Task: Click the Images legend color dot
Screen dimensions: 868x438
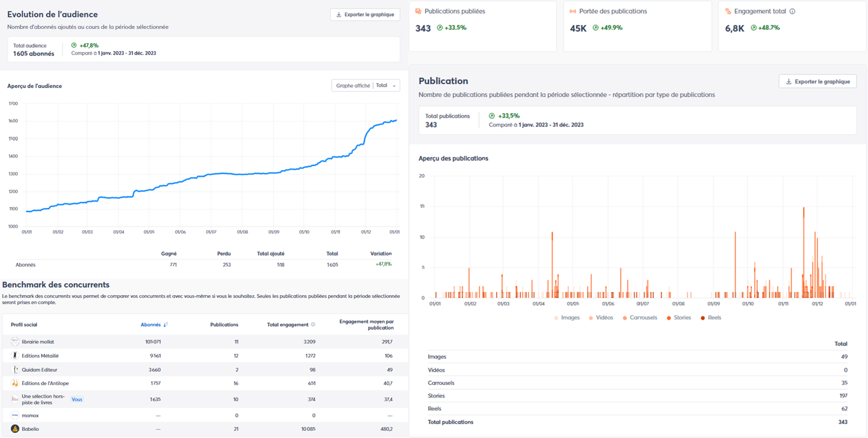Action: tap(556, 318)
